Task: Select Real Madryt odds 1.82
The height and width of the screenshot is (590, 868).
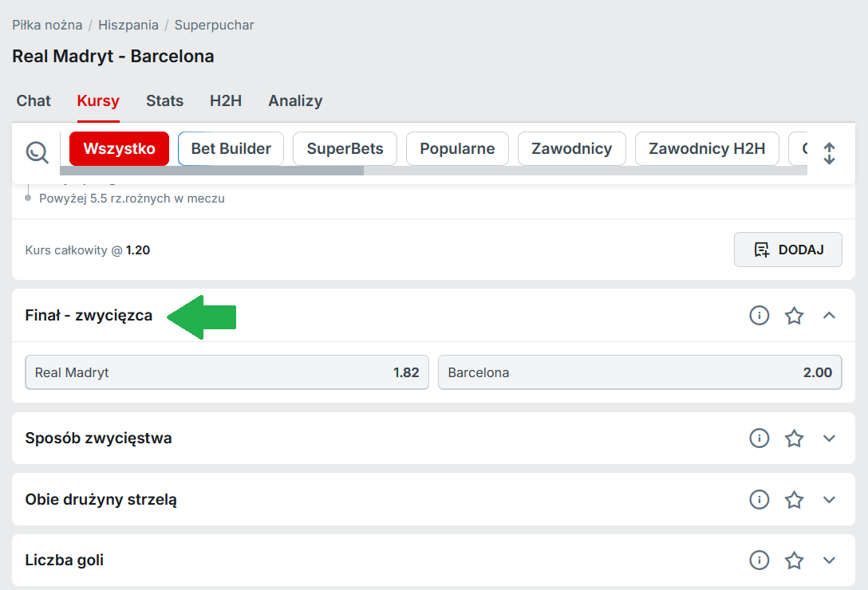Action: [x=227, y=372]
